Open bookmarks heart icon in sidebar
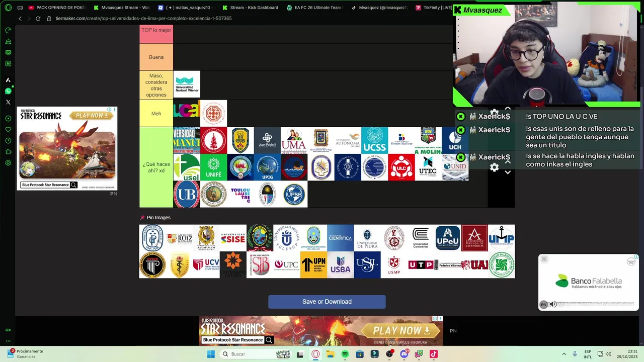 (x=8, y=130)
